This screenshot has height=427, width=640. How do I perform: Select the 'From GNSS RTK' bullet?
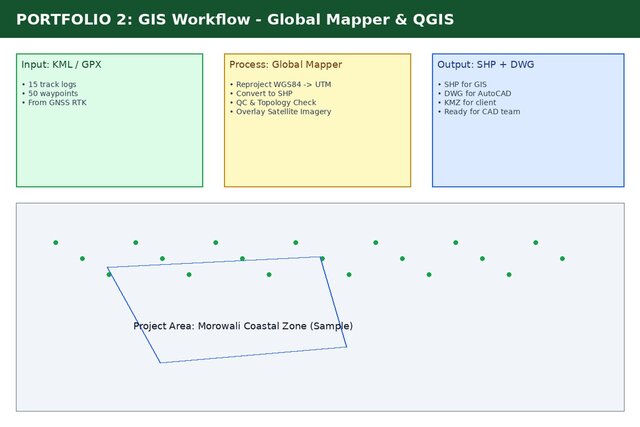[x=54, y=102]
